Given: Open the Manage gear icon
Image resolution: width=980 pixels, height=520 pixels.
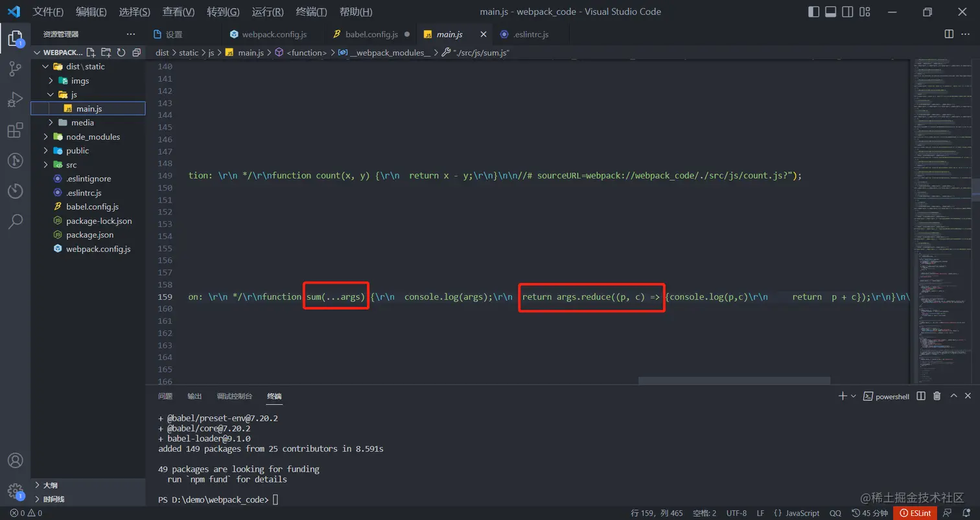Looking at the screenshot, I should 15,491.
